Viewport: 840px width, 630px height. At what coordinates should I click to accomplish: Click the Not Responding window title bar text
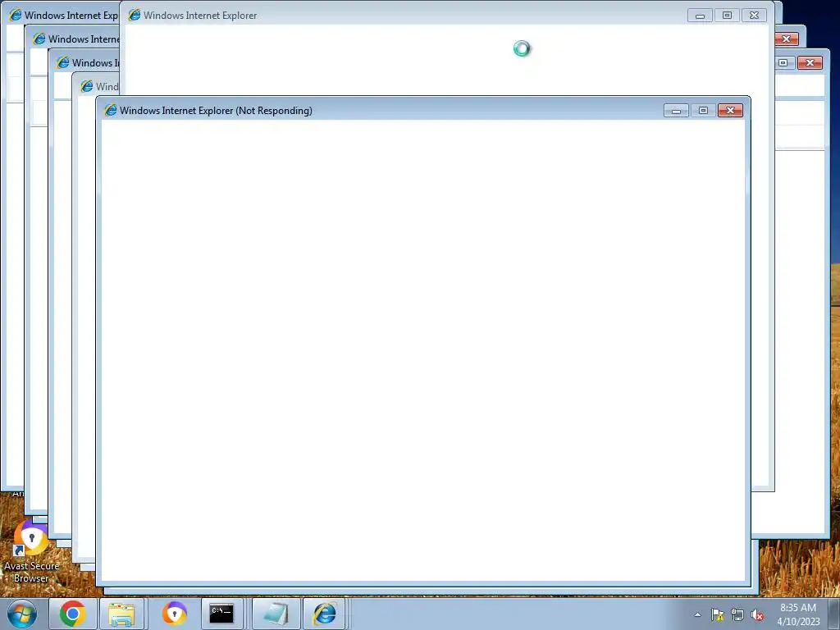point(216,111)
